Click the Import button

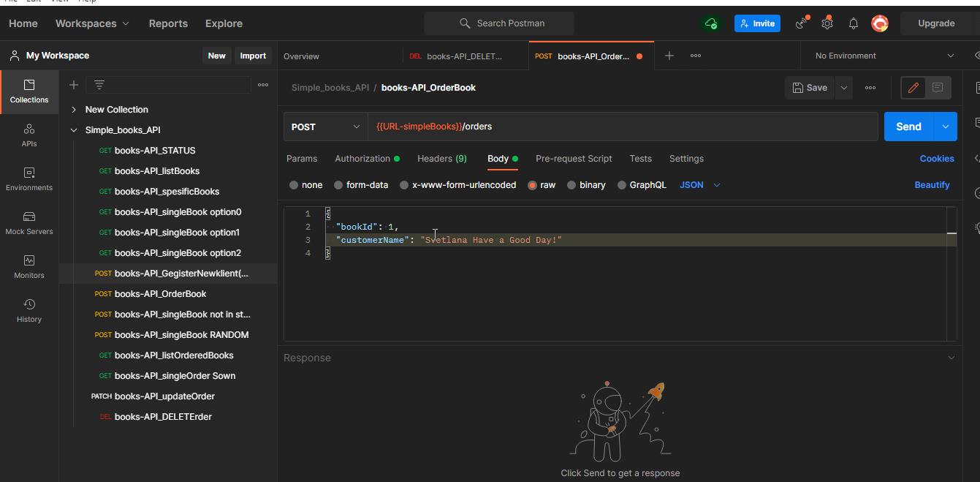click(x=253, y=56)
